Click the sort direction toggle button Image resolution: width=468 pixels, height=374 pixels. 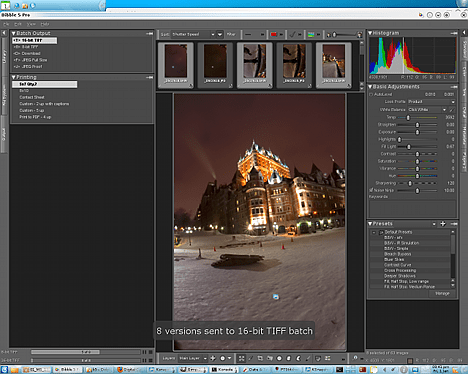click(220, 34)
